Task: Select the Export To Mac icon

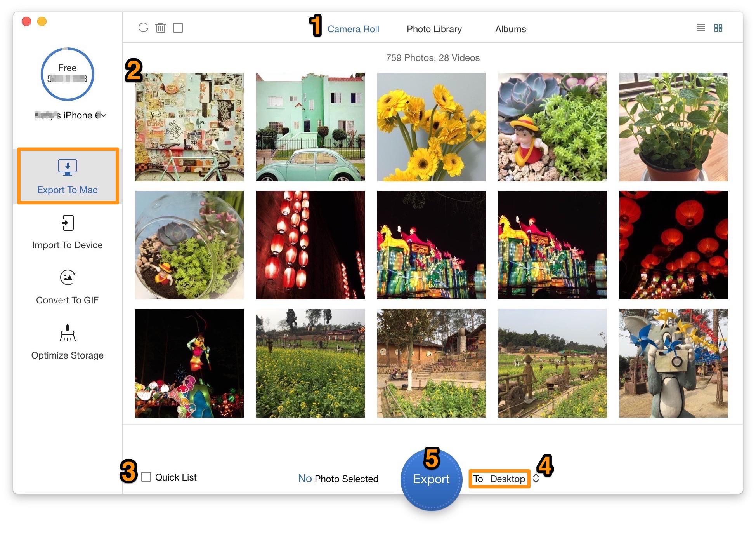Action: (x=68, y=167)
